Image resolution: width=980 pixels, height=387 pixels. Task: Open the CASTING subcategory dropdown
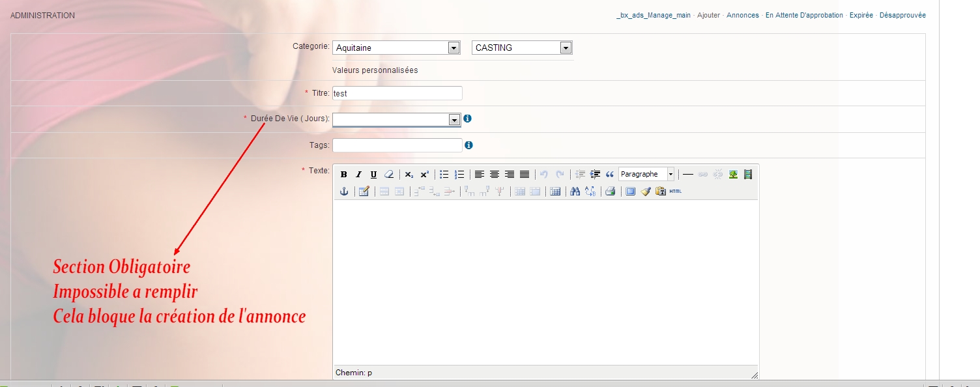(566, 48)
